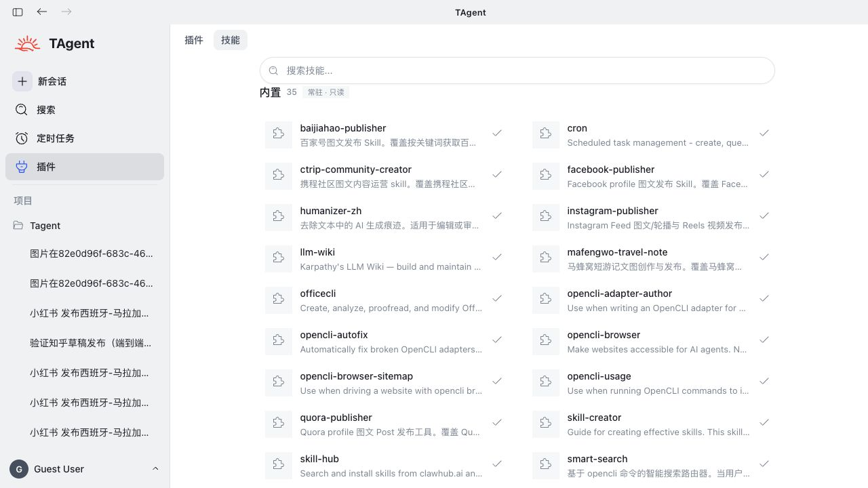
Task: Click the 常驻 · 只读 badge
Action: pyautogui.click(x=325, y=92)
